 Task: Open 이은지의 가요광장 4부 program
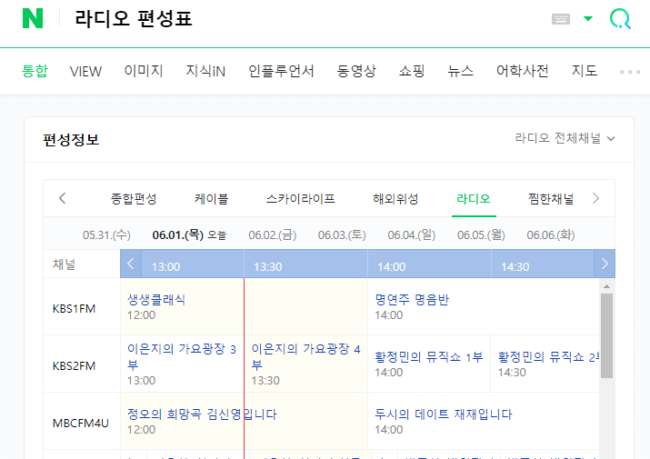tap(306, 357)
